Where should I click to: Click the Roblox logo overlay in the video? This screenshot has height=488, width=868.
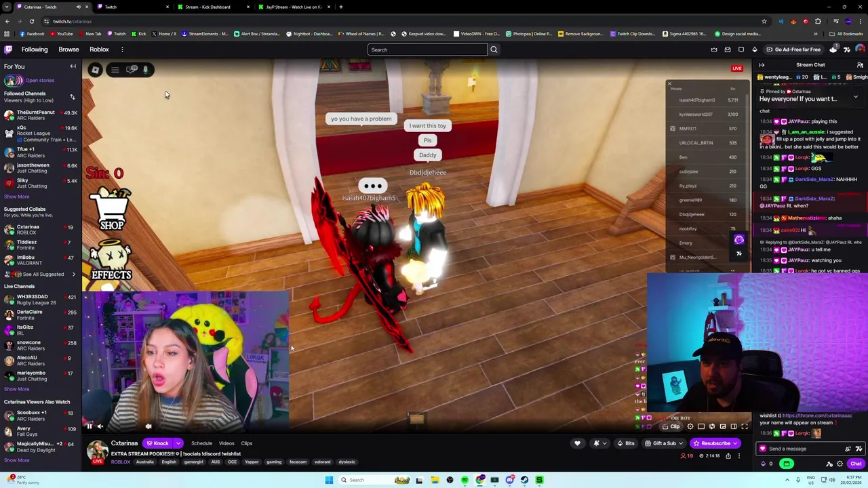click(x=96, y=70)
